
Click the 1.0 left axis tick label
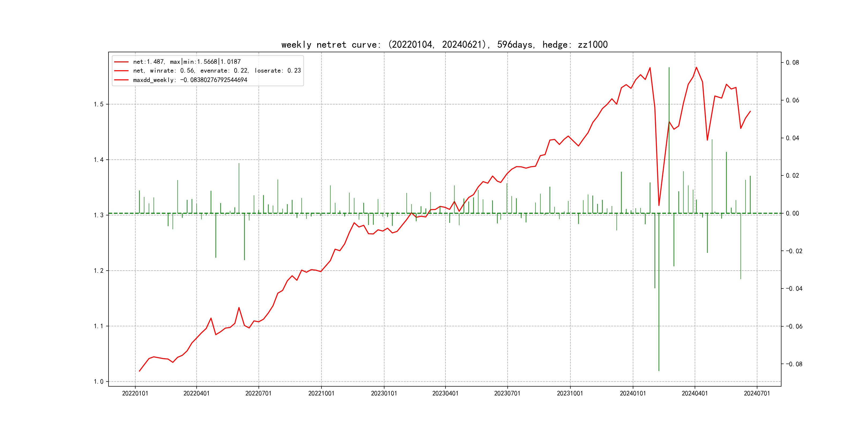pos(98,382)
